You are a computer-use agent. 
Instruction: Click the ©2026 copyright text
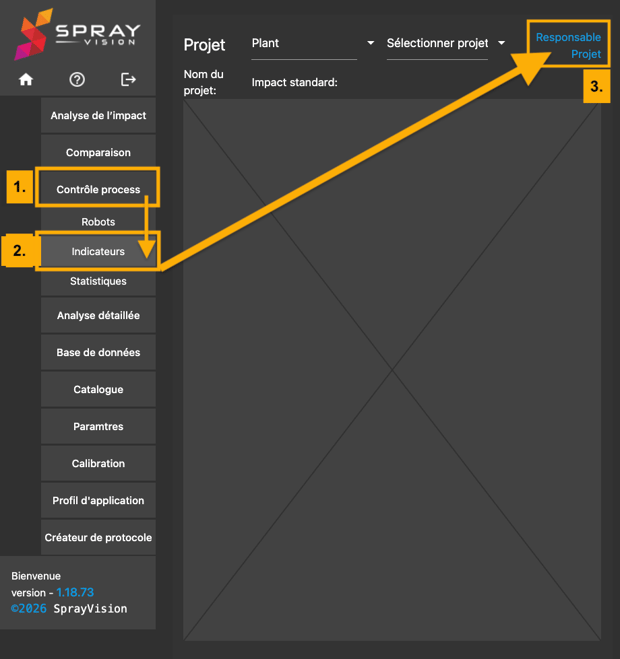(x=29, y=609)
